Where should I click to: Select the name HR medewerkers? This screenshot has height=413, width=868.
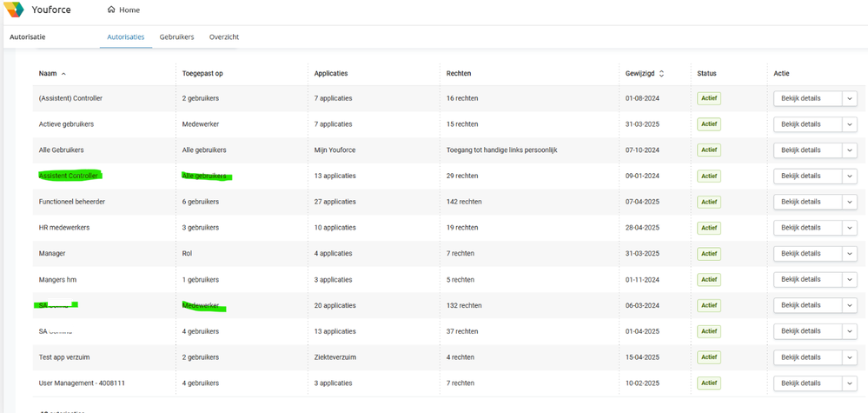(x=64, y=228)
